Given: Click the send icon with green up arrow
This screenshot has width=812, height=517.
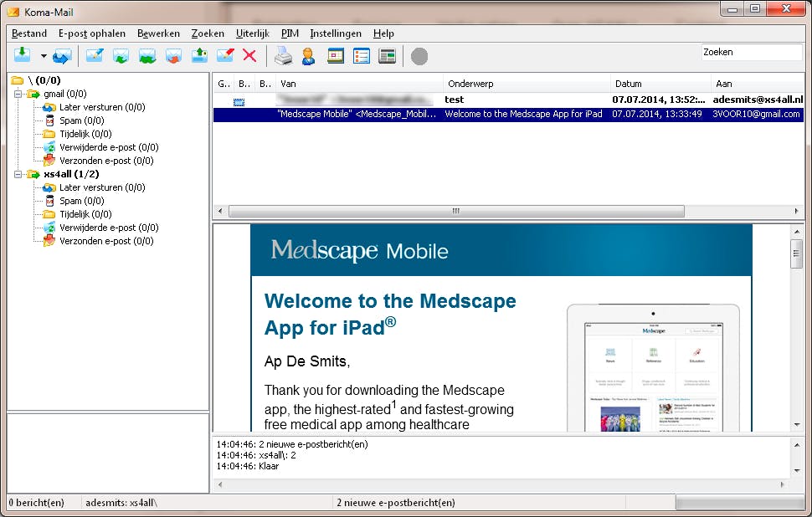Looking at the screenshot, I should coord(199,55).
